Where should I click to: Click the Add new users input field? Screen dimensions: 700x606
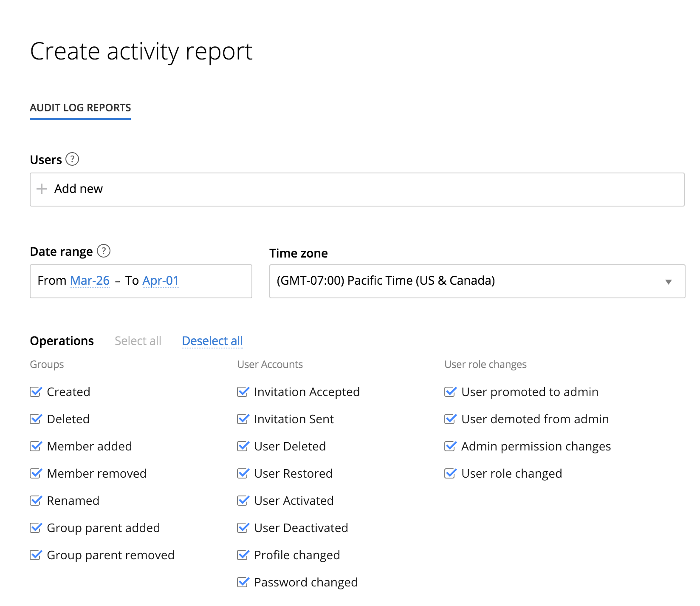click(357, 190)
